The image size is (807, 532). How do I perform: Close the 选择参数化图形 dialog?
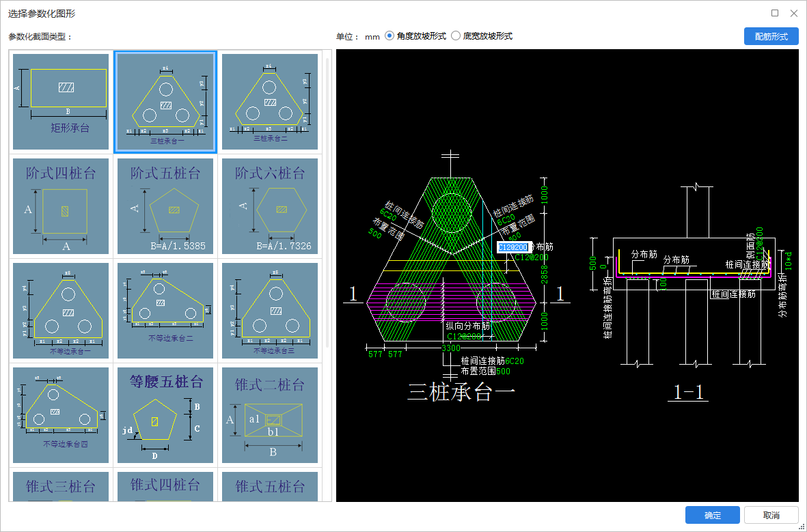(x=794, y=13)
